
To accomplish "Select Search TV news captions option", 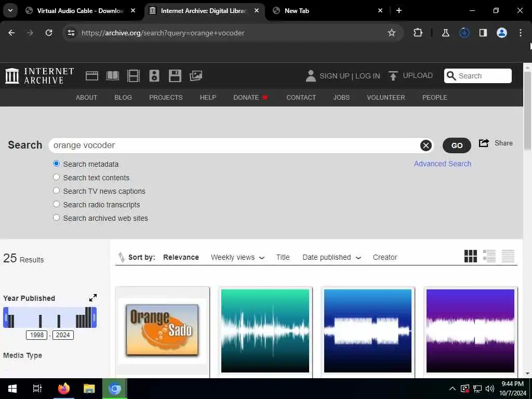I will (56, 191).
